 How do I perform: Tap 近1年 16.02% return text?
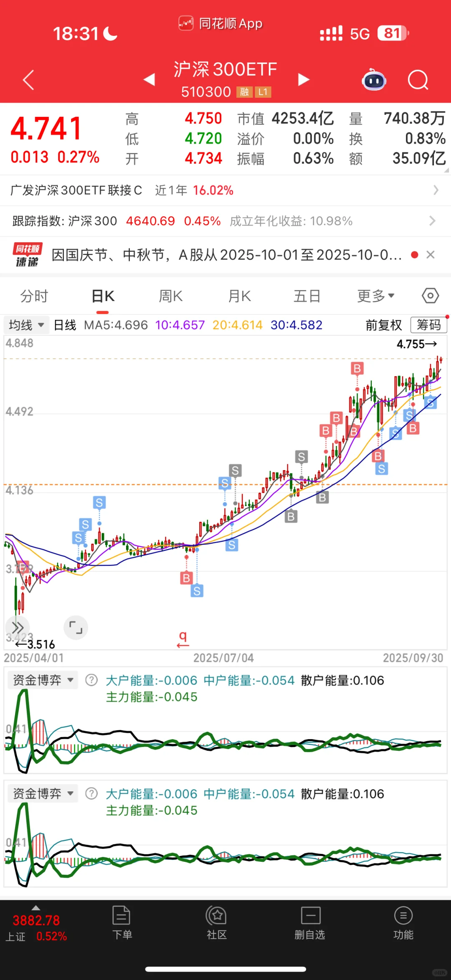[194, 190]
